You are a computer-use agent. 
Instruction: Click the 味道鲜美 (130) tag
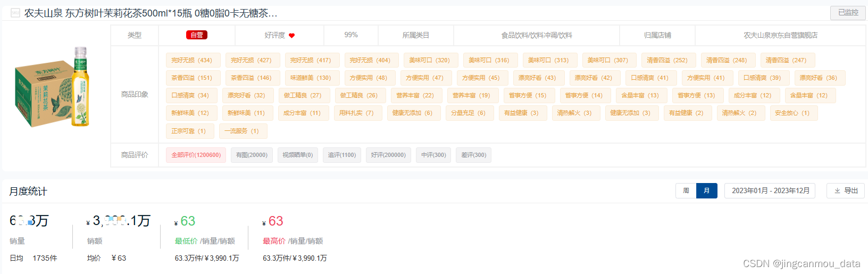click(x=311, y=78)
